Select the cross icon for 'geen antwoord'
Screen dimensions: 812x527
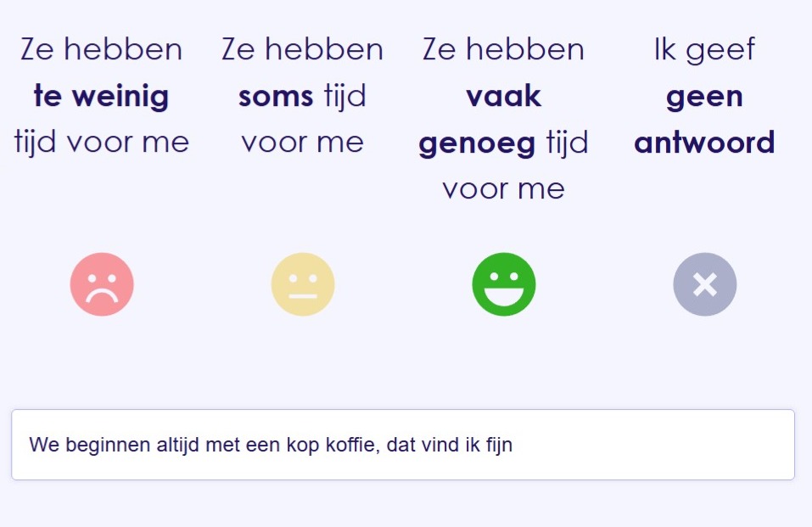(x=704, y=284)
